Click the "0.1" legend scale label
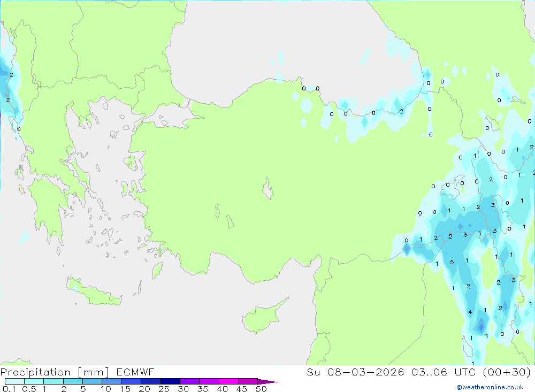The image size is (535, 392). coord(9,389)
